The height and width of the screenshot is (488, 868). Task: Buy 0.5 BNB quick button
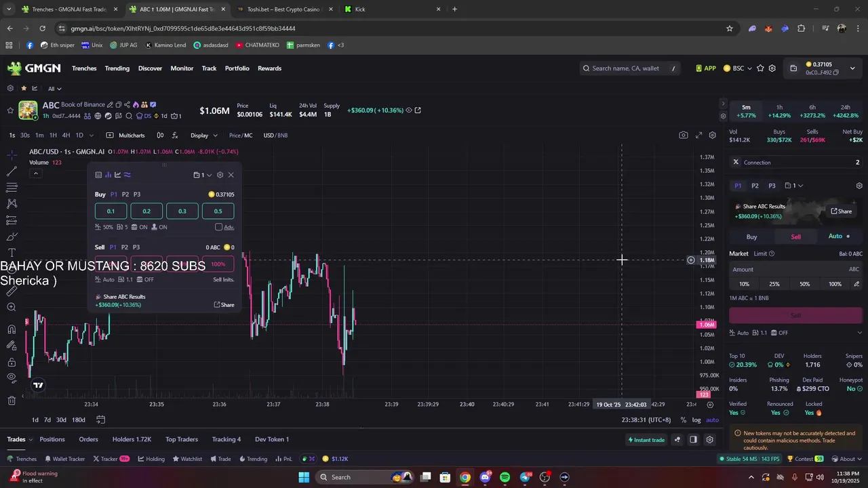click(218, 211)
